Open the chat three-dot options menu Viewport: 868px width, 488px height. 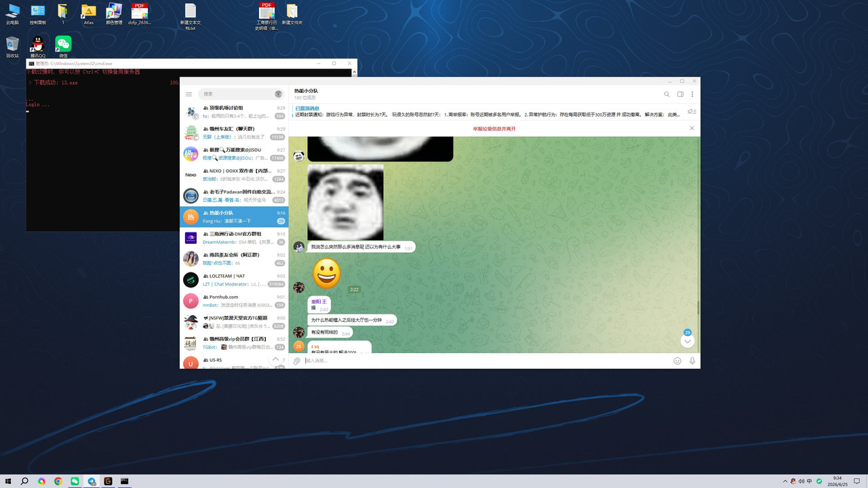pos(692,94)
